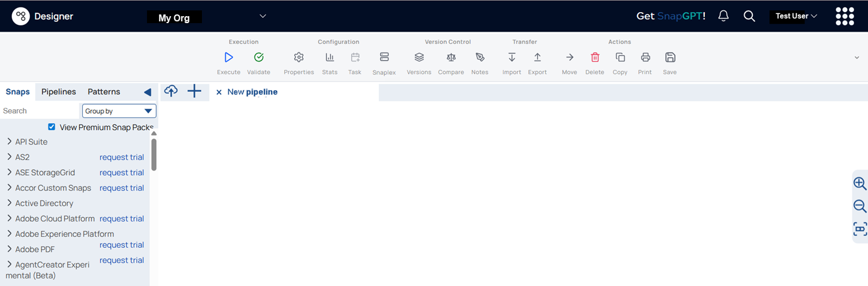Click the Get SnapGPT! link

(671, 16)
